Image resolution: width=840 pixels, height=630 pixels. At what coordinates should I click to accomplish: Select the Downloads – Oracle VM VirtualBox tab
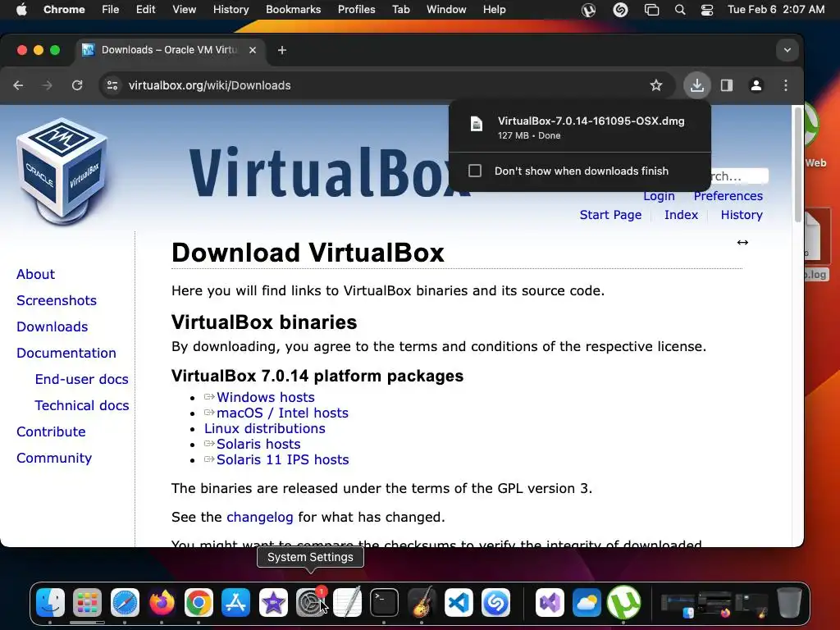170,50
